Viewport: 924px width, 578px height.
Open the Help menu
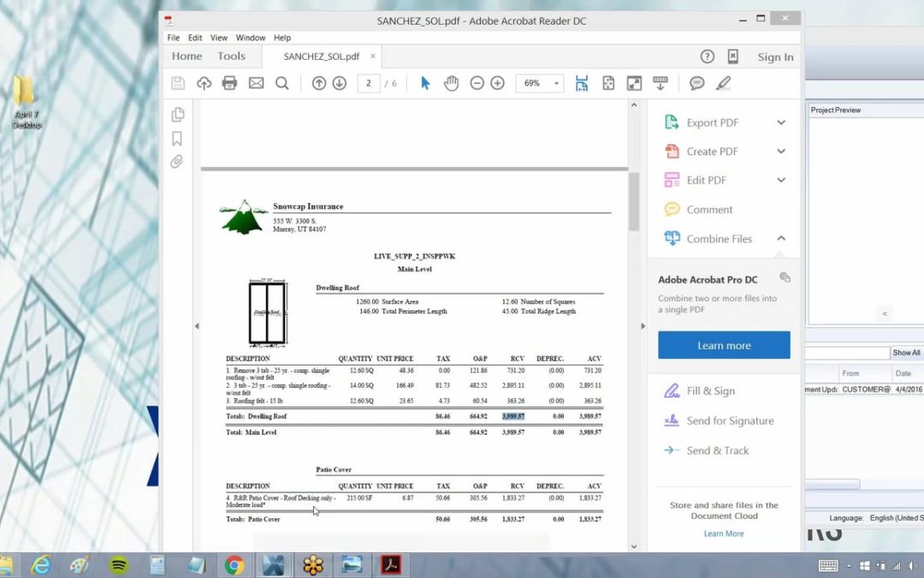[282, 38]
